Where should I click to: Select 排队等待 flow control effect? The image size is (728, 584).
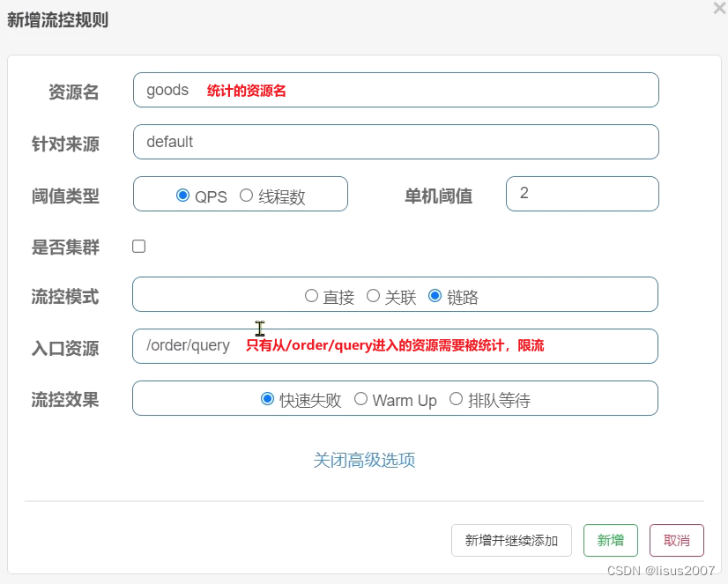click(x=456, y=398)
